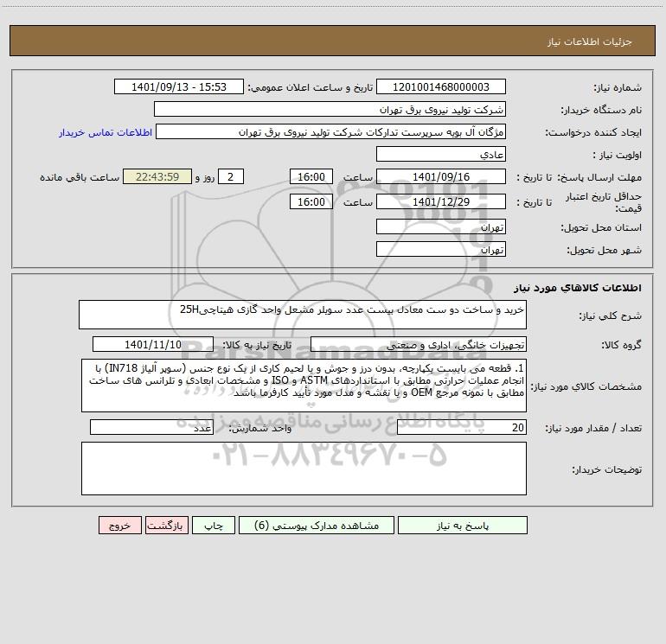Image resolution: width=666 pixels, height=644 pixels.
Task: Click the priority field عادی
Action: click(441, 154)
